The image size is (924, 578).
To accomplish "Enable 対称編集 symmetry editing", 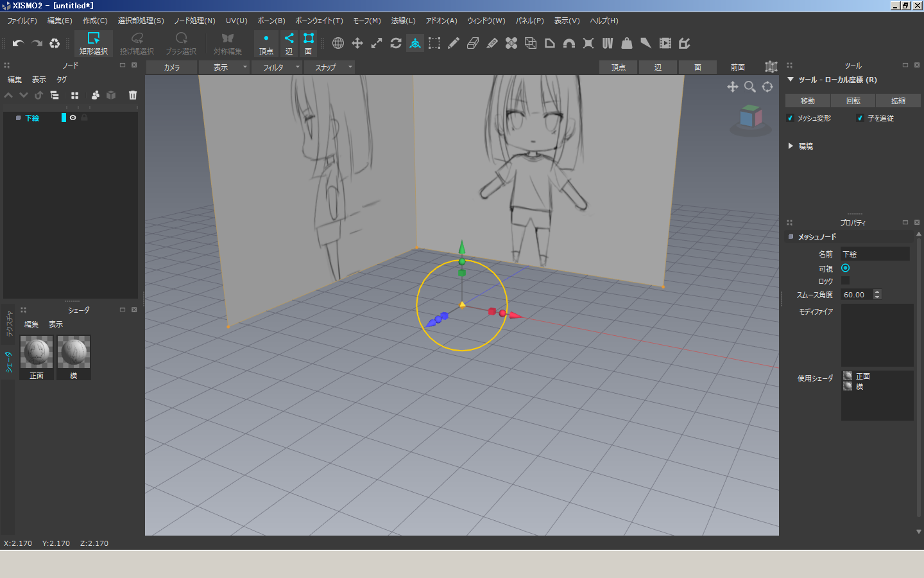I will click(x=228, y=44).
